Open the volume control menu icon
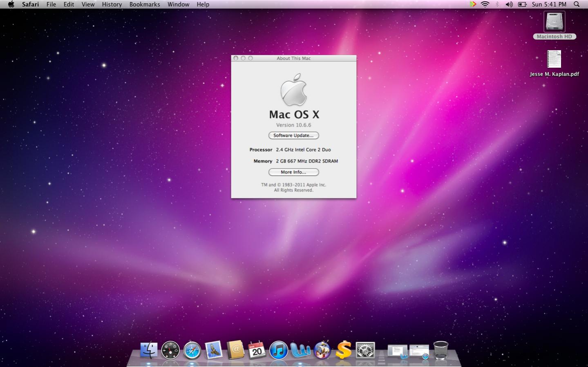Screen dimensions: 588x367 [x=509, y=4]
